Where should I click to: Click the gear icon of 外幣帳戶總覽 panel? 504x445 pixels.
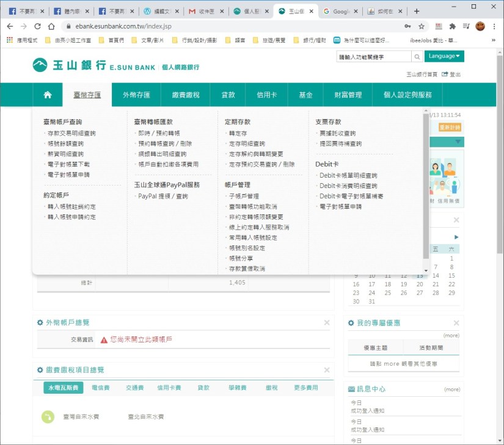40,323
